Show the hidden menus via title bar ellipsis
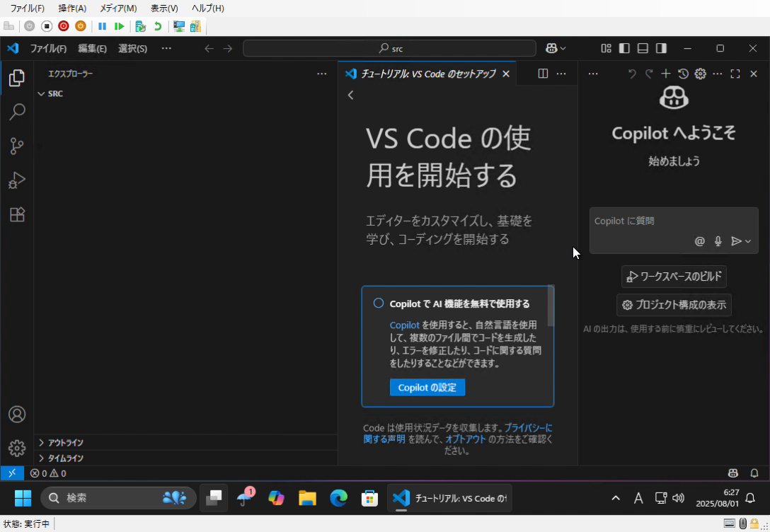770x532 pixels. [166, 48]
